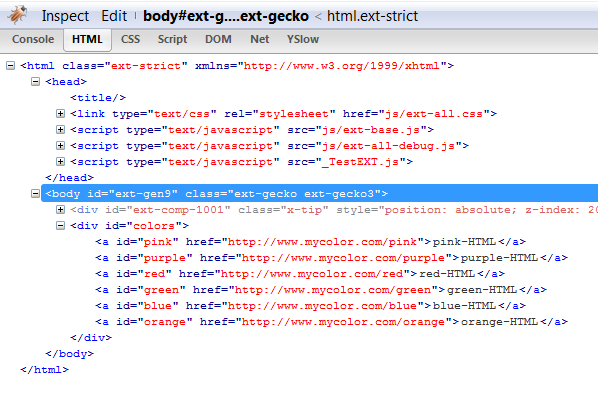Click the Edit button
This screenshot has height=398, width=598.
pos(114,16)
